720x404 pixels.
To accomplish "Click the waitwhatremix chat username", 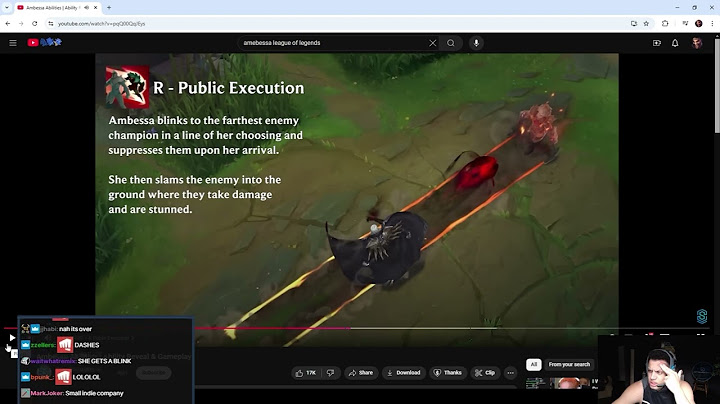I will 53,361.
